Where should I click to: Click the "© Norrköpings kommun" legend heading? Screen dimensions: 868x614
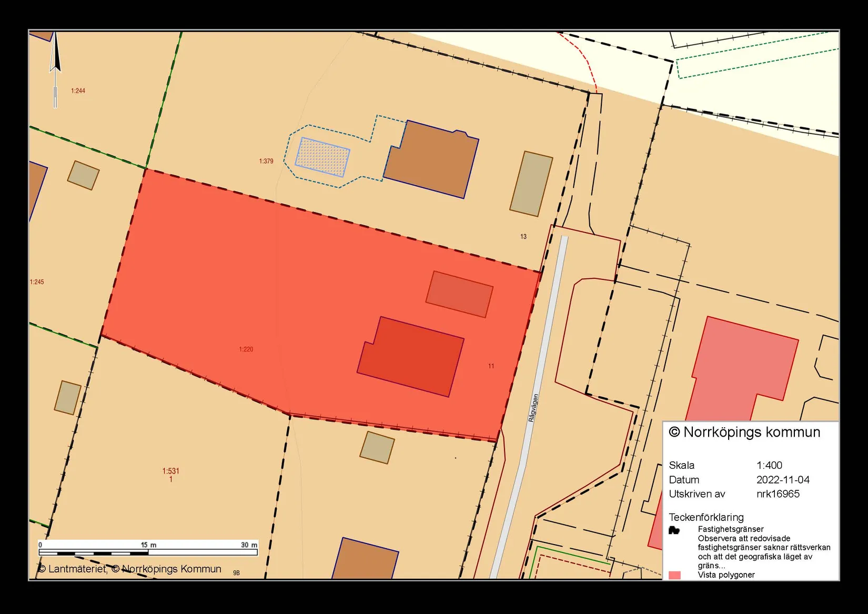pyautogui.click(x=744, y=432)
